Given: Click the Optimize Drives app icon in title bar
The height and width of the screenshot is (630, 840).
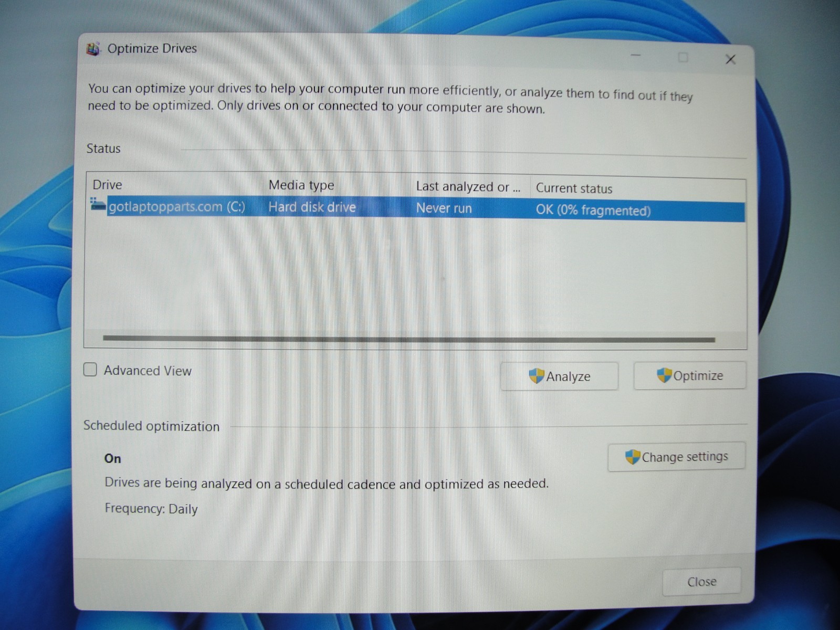Looking at the screenshot, I should coord(93,49).
